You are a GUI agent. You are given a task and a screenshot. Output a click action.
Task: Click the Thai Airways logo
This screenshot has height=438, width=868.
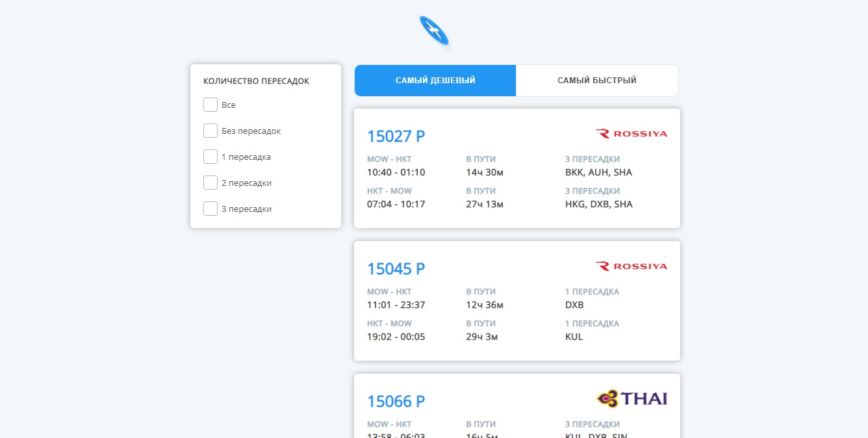[632, 398]
